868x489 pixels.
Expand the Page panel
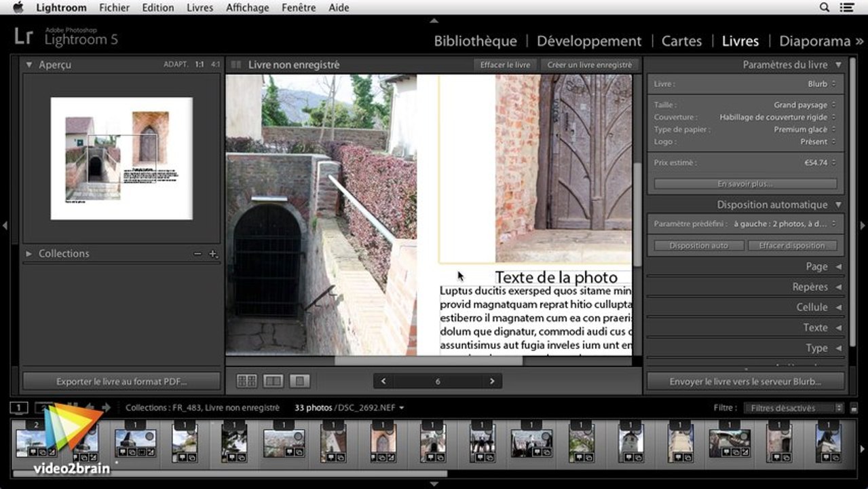[838, 266]
